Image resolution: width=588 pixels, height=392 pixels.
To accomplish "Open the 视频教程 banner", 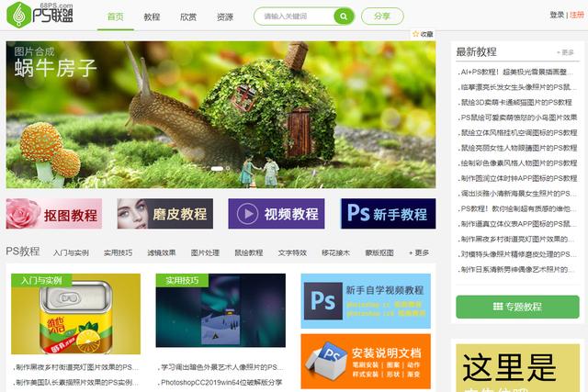I will (x=277, y=214).
